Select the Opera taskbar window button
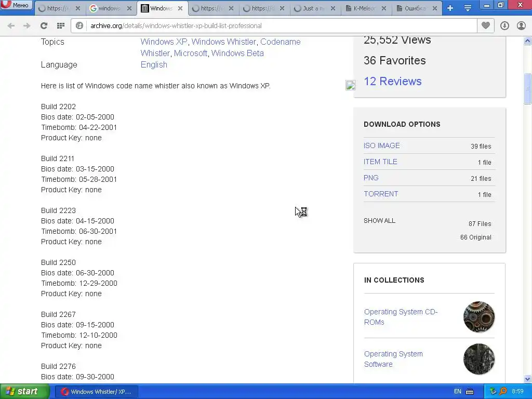Screen dimensions: 532x399 pyautogui.click(x=96, y=392)
